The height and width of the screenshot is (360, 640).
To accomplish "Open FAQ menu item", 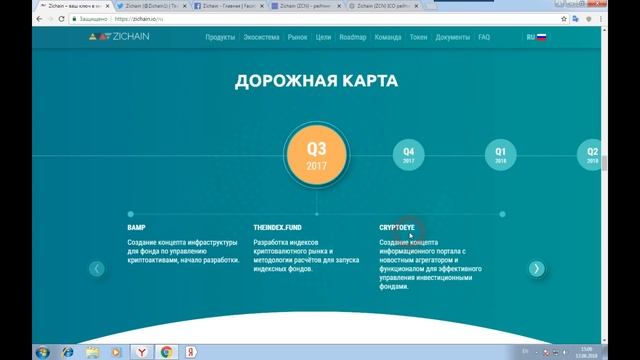I will pos(484,37).
